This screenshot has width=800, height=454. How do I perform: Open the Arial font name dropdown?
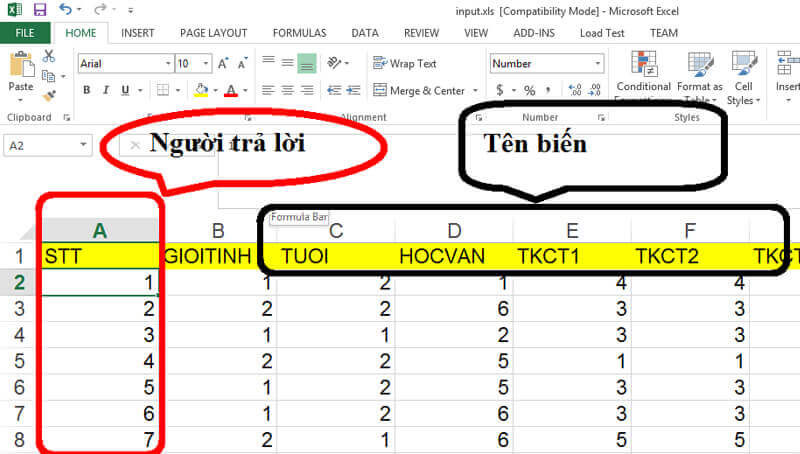168,63
